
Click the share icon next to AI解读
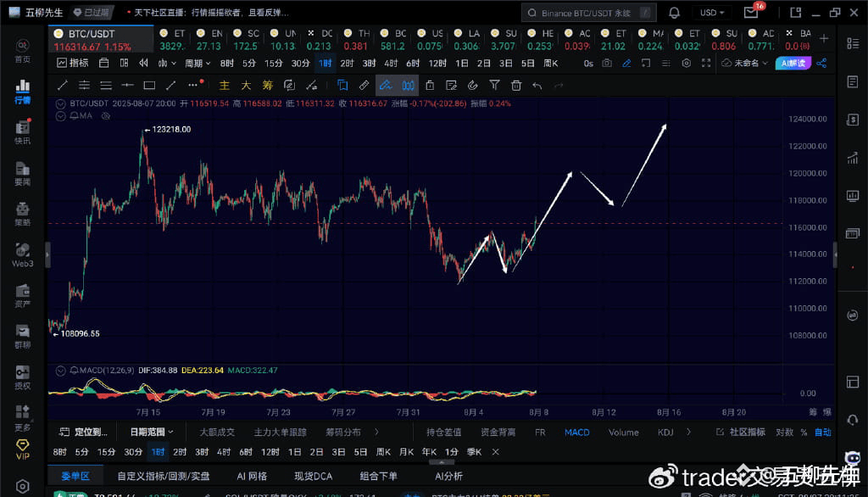tap(821, 63)
